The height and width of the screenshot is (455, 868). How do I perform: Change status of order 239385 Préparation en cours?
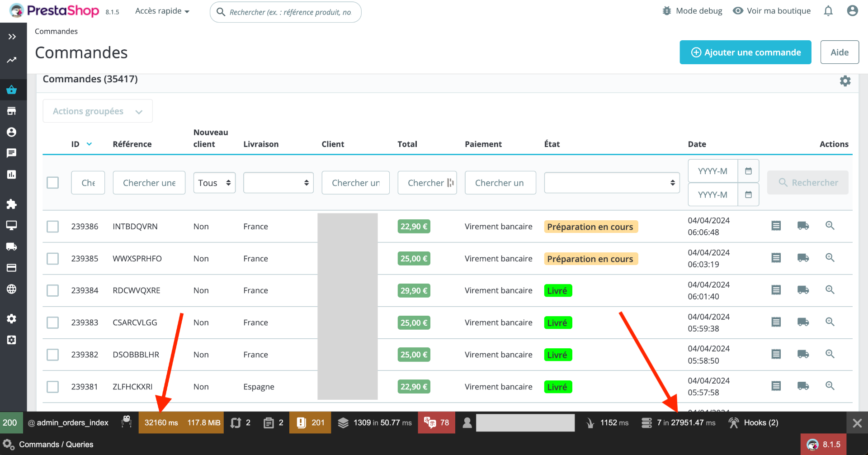[591, 259]
